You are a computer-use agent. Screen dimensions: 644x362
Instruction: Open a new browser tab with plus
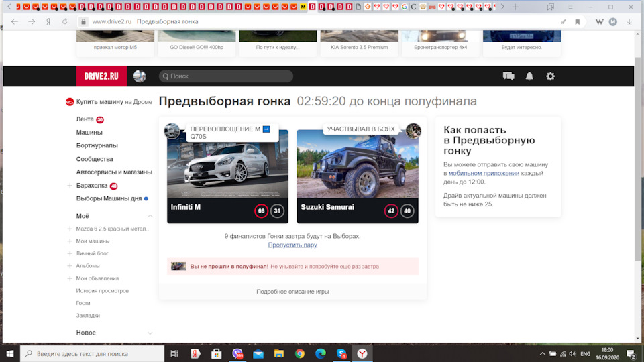[x=515, y=7]
